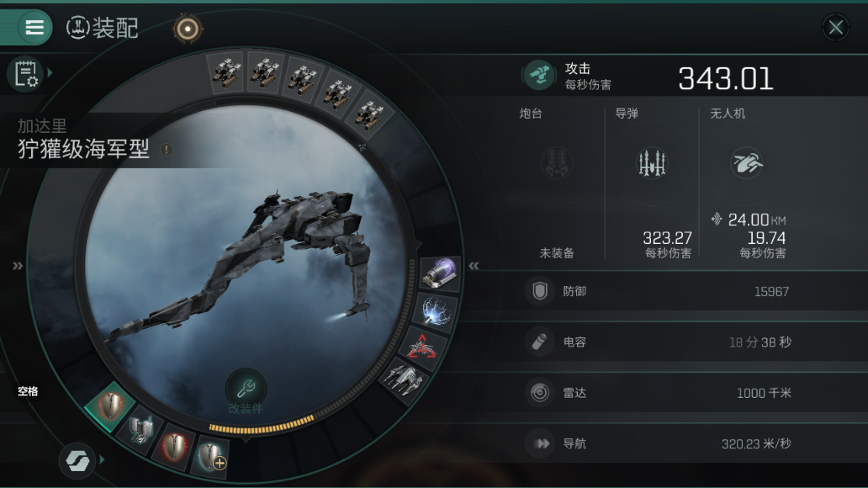Viewport: 868px width, 488px height.
Task: Click the yellow rig calibration gauge
Action: tap(261, 426)
